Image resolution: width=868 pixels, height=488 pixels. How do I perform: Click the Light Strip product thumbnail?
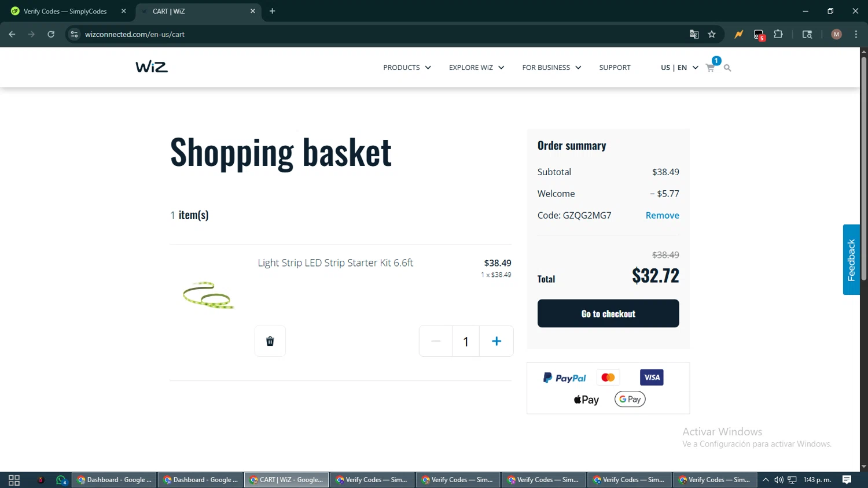(x=208, y=295)
